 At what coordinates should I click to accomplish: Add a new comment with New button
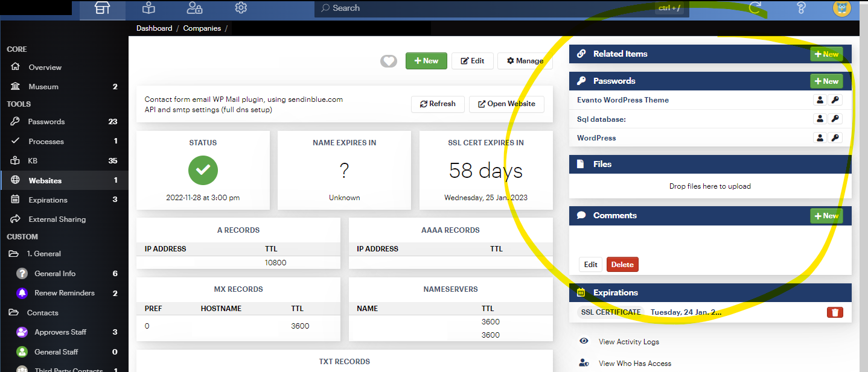coord(826,216)
